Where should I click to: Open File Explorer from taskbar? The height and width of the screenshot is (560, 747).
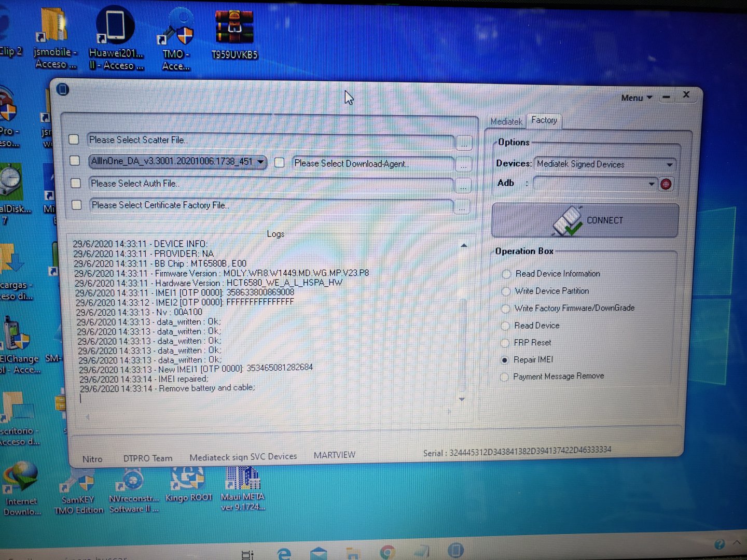(353, 553)
